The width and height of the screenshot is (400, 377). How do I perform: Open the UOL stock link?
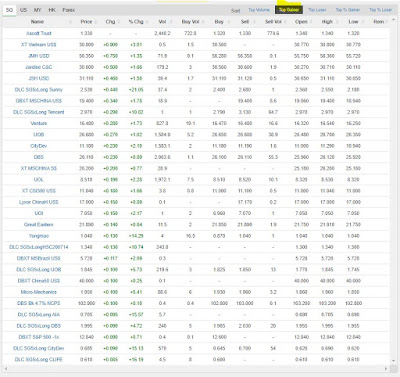pos(39,180)
